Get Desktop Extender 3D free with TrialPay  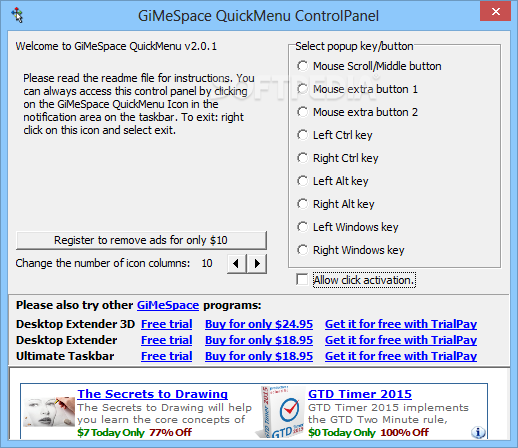tap(401, 324)
